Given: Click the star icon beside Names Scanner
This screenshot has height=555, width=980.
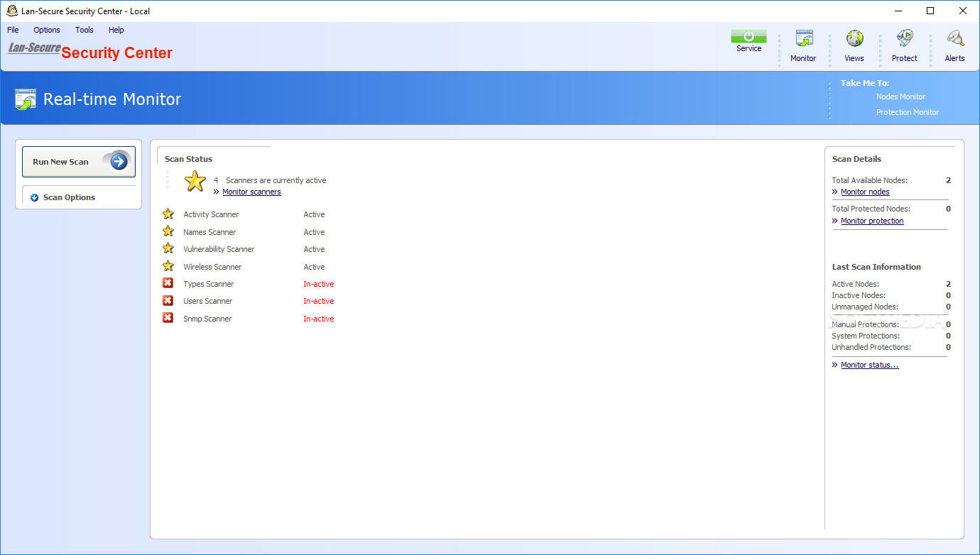Looking at the screenshot, I should pyautogui.click(x=168, y=231).
